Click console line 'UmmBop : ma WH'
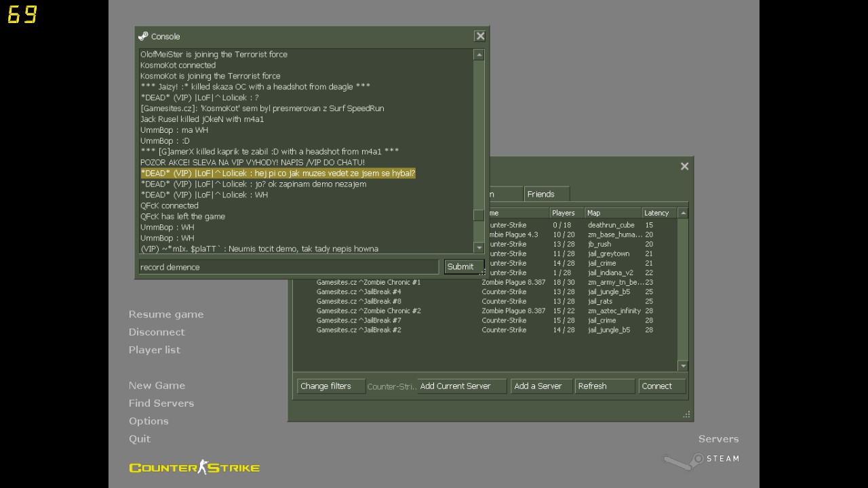868x488 pixels. coord(174,130)
